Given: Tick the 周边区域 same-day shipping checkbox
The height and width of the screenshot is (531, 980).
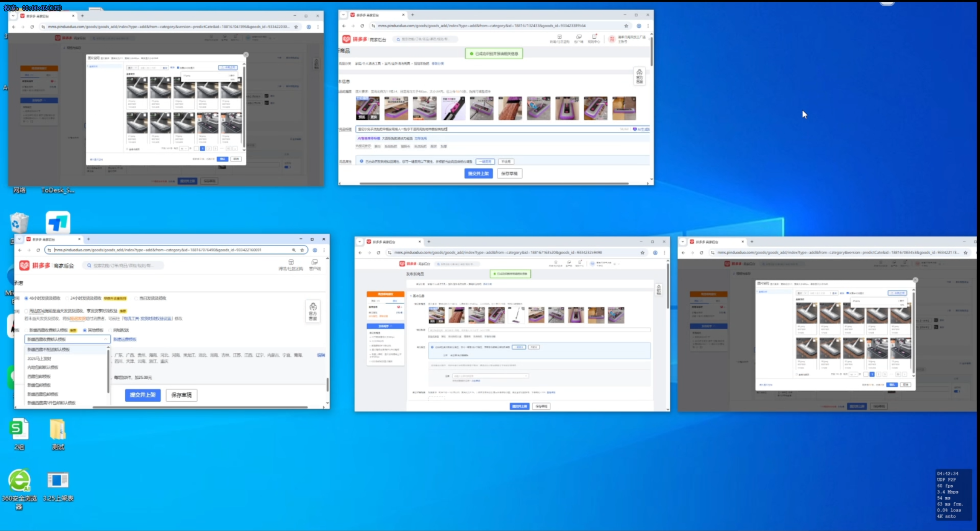Looking at the screenshot, I should point(26,311).
